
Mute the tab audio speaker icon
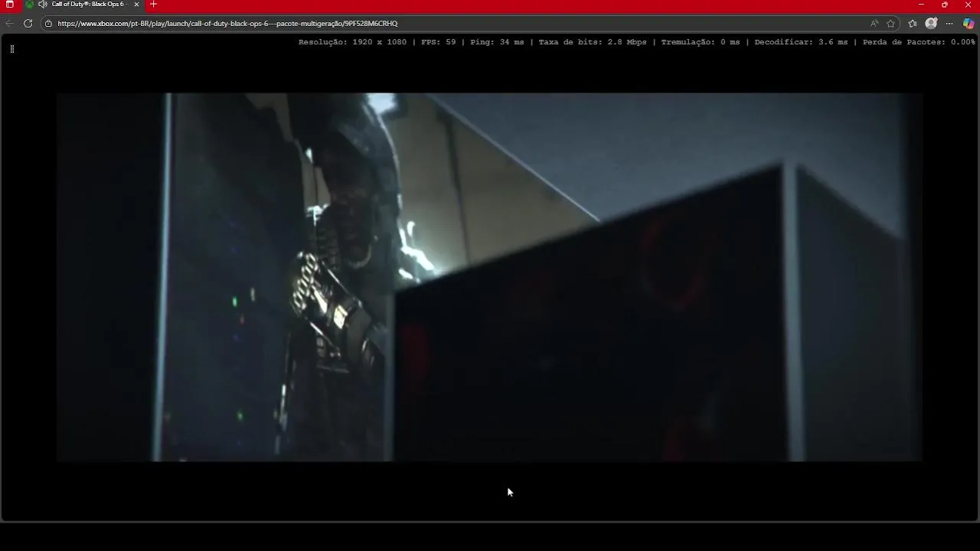tap(43, 5)
